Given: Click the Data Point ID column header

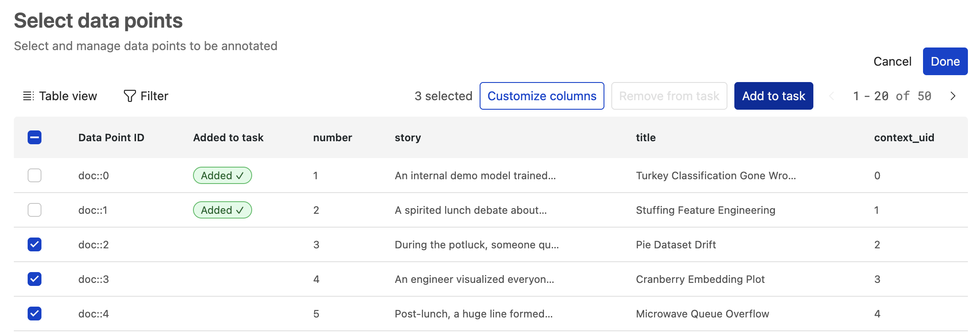Looking at the screenshot, I should pos(111,137).
